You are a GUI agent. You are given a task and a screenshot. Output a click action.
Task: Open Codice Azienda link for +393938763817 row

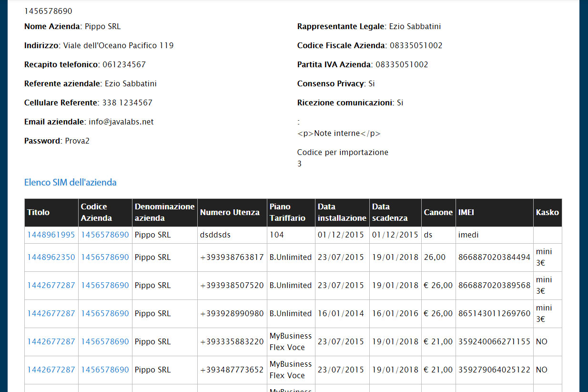pos(105,258)
